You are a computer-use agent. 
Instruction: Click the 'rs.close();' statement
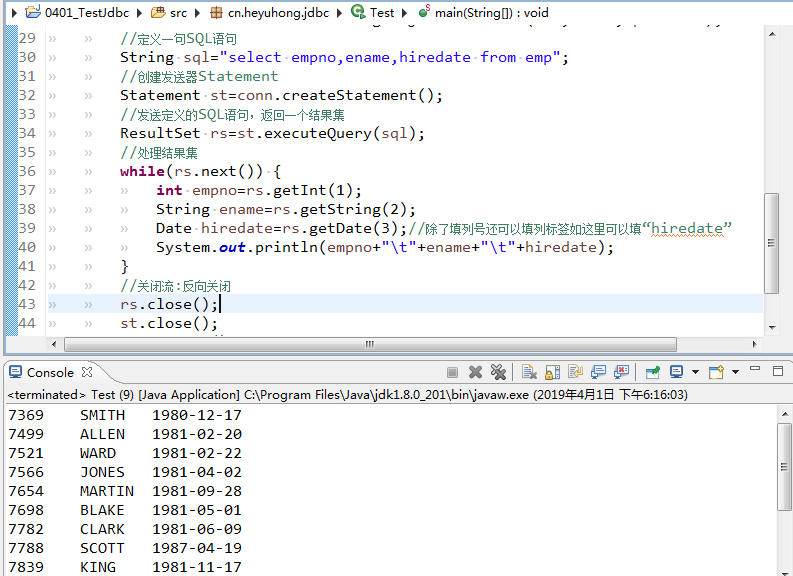click(x=169, y=304)
